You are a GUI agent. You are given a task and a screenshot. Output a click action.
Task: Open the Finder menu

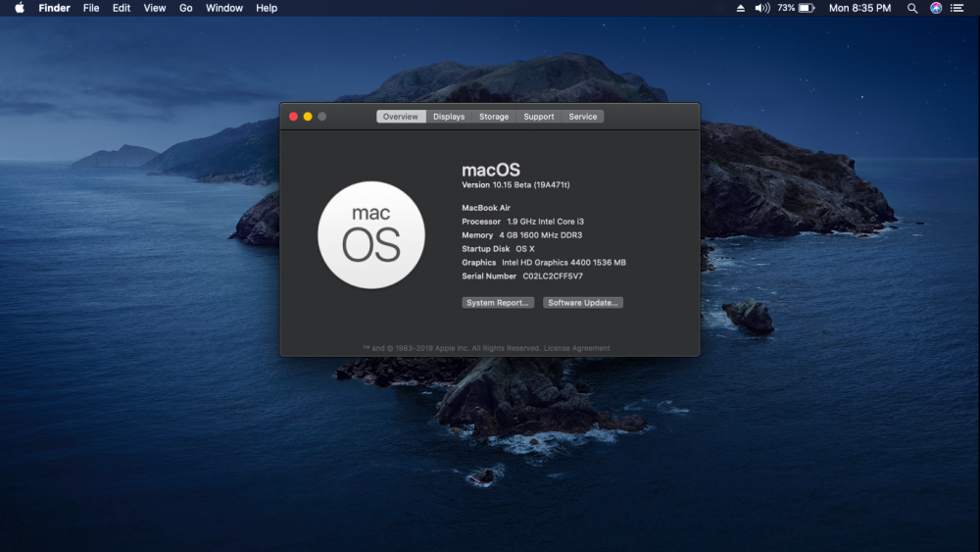pyautogui.click(x=54, y=8)
